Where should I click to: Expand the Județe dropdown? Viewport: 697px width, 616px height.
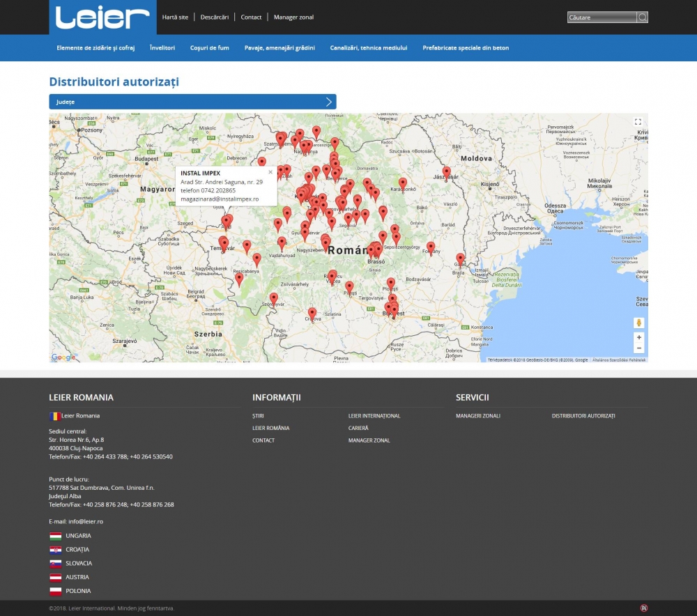[192, 102]
